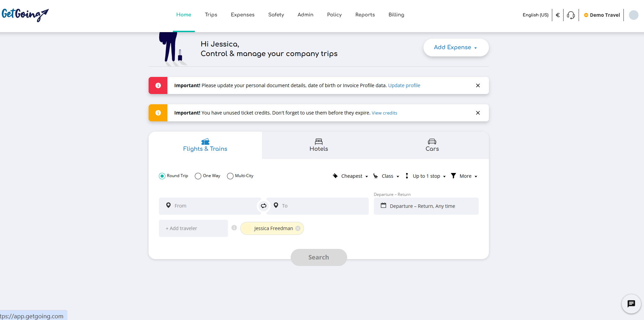Viewport: 644px width, 320px height.
Task: Open the Demo Travel account selector
Action: click(x=602, y=15)
